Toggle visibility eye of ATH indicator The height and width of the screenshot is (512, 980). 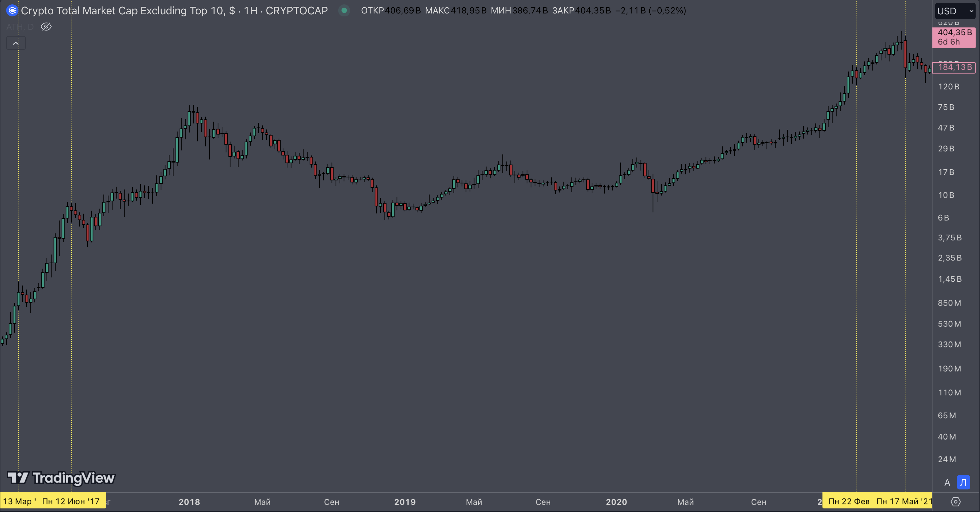click(46, 27)
